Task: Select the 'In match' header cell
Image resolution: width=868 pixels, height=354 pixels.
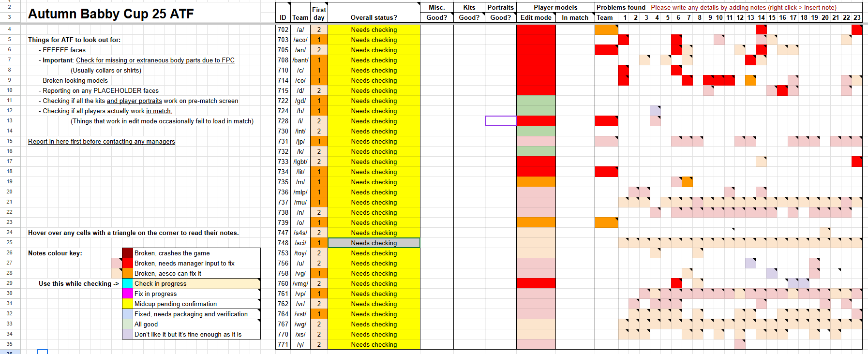Action: (x=575, y=17)
